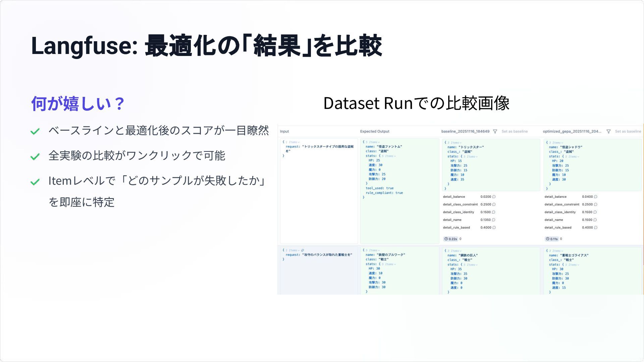Screen dimensions: 644x362
Task: Click filter icon beside baseline_20251116_184649 column
Action: (495, 132)
